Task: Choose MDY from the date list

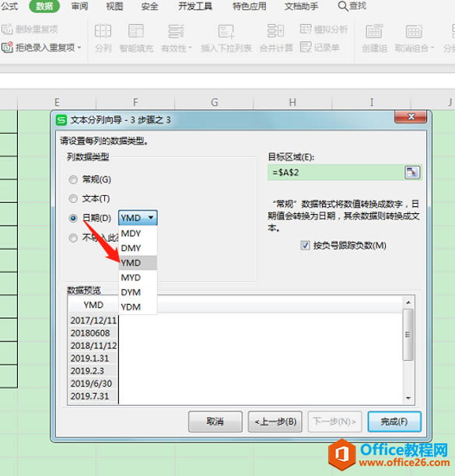Action: pyautogui.click(x=138, y=233)
